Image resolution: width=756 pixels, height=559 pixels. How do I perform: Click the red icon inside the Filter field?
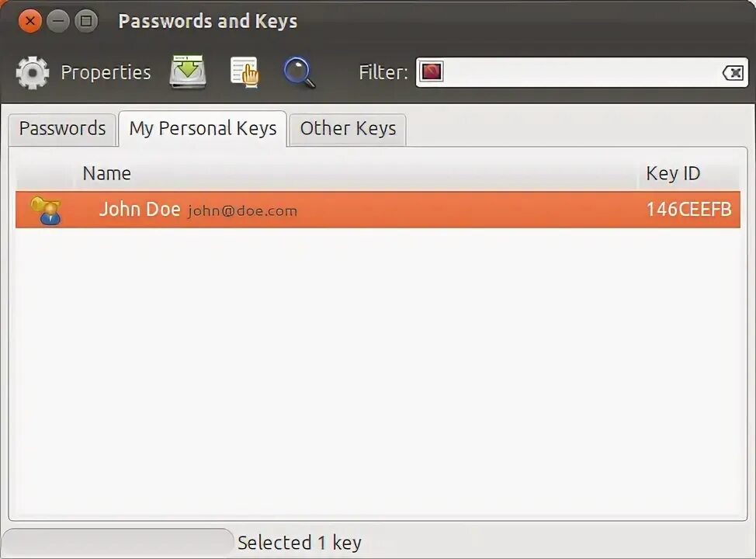(x=431, y=72)
